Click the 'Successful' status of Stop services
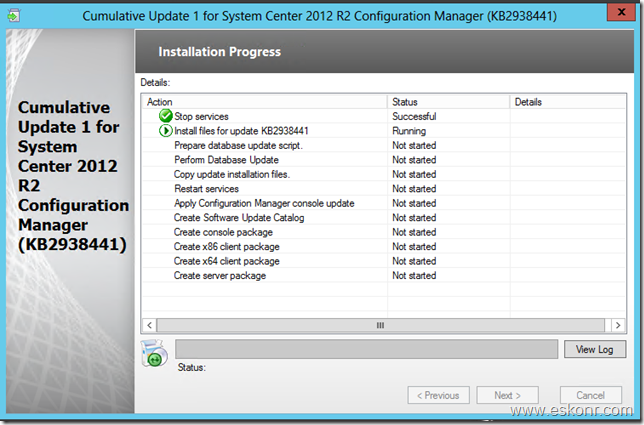Image resolution: width=644 pixels, height=425 pixels. tap(414, 116)
